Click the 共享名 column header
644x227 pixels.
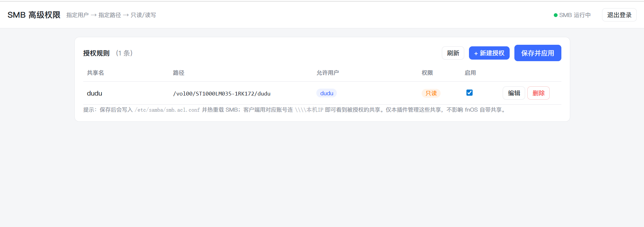tap(95, 73)
